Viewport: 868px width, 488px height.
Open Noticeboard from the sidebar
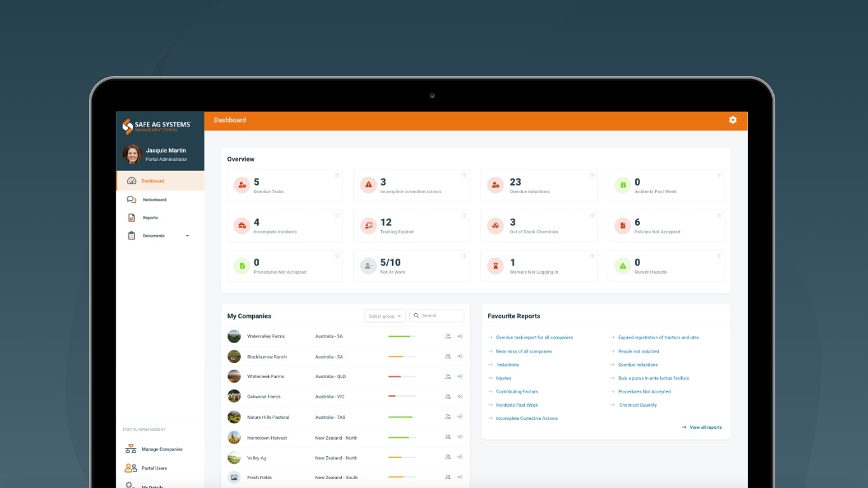[154, 200]
